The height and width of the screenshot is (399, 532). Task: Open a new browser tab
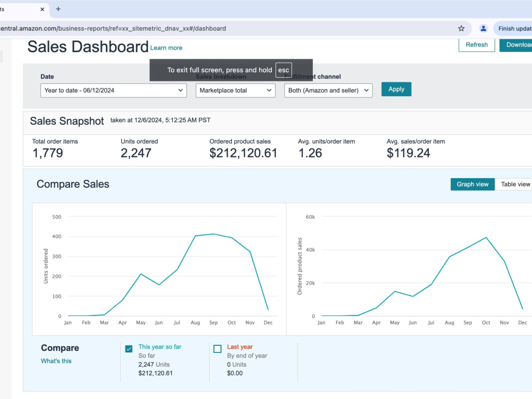(x=58, y=9)
